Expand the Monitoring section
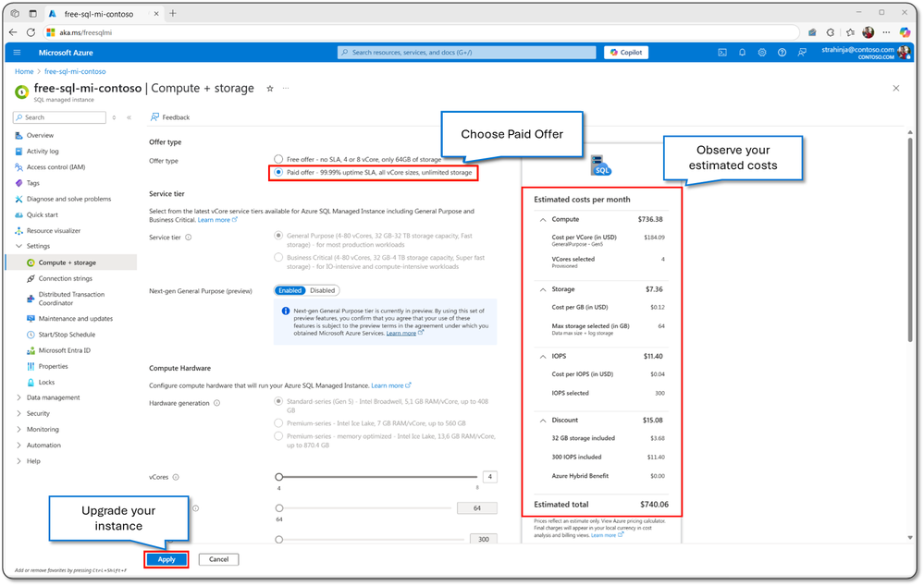924x586 pixels. point(18,430)
